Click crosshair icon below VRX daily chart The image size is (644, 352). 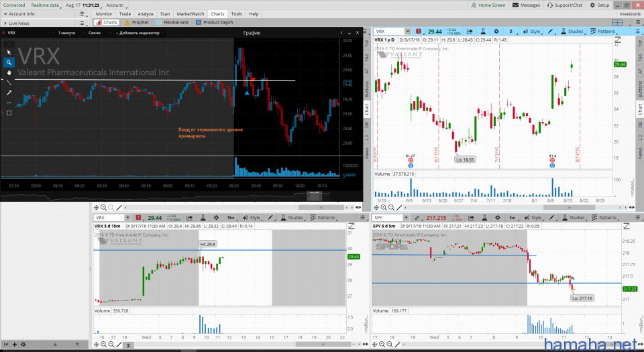point(376,208)
